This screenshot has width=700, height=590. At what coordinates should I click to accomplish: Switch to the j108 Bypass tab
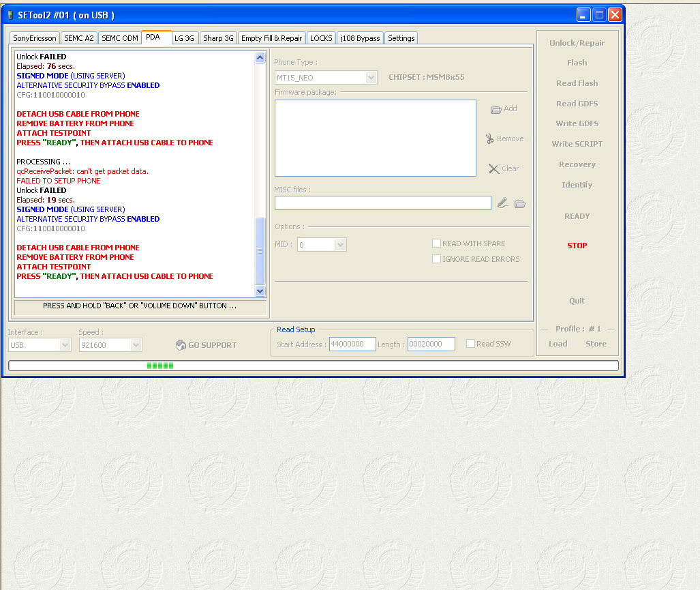(x=360, y=38)
